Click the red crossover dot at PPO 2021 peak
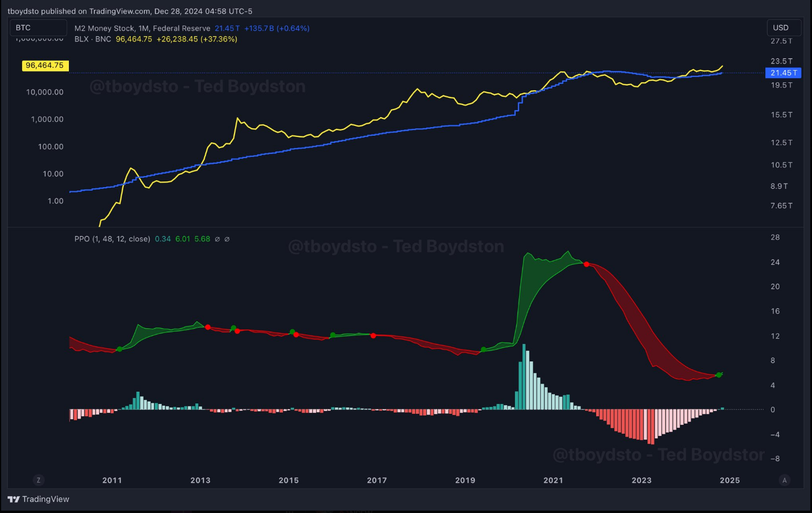Image resolution: width=812 pixels, height=513 pixels. point(586,265)
